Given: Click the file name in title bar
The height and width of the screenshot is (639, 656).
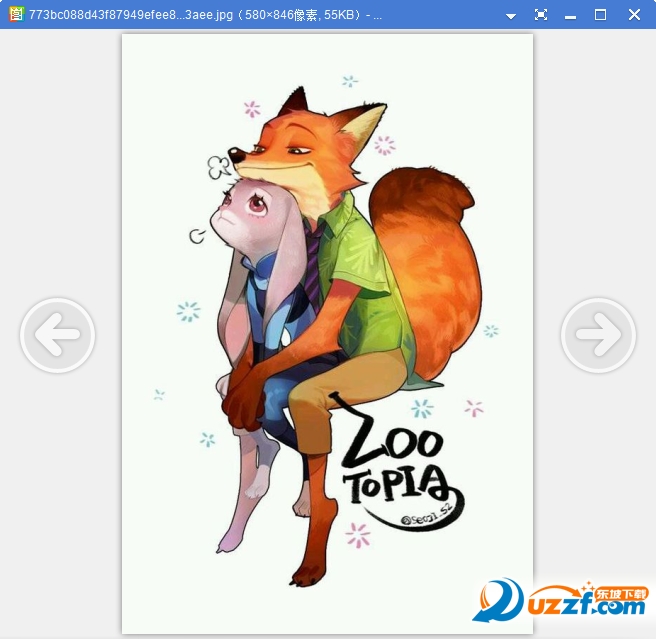Looking at the screenshot, I should point(131,15).
